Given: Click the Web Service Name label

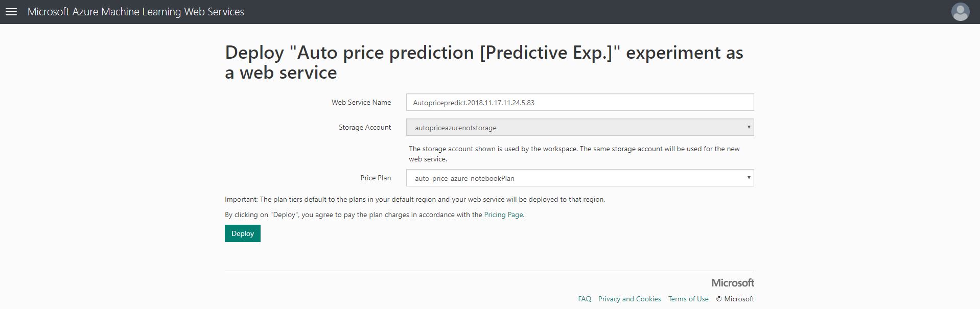Looking at the screenshot, I should [361, 102].
